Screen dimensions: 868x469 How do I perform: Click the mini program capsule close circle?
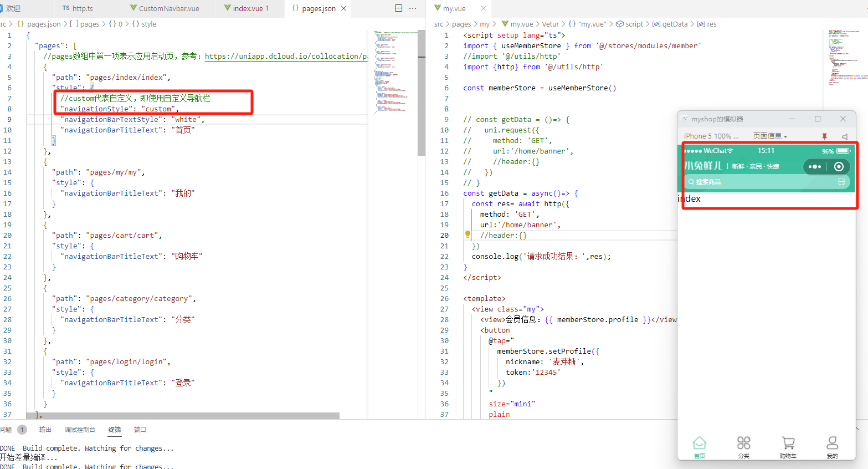839,166
